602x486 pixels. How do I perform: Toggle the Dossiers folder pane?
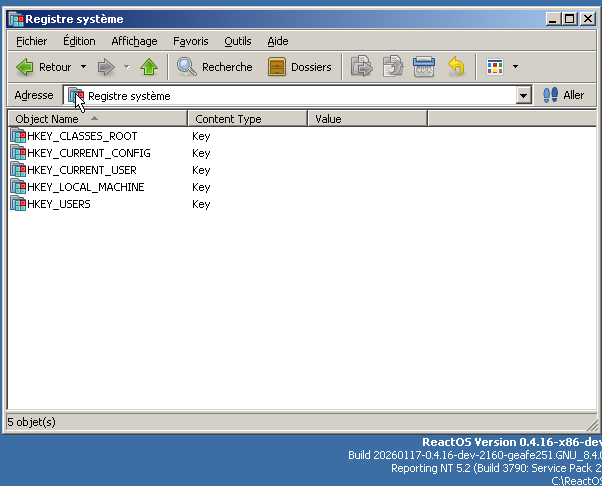(300, 67)
